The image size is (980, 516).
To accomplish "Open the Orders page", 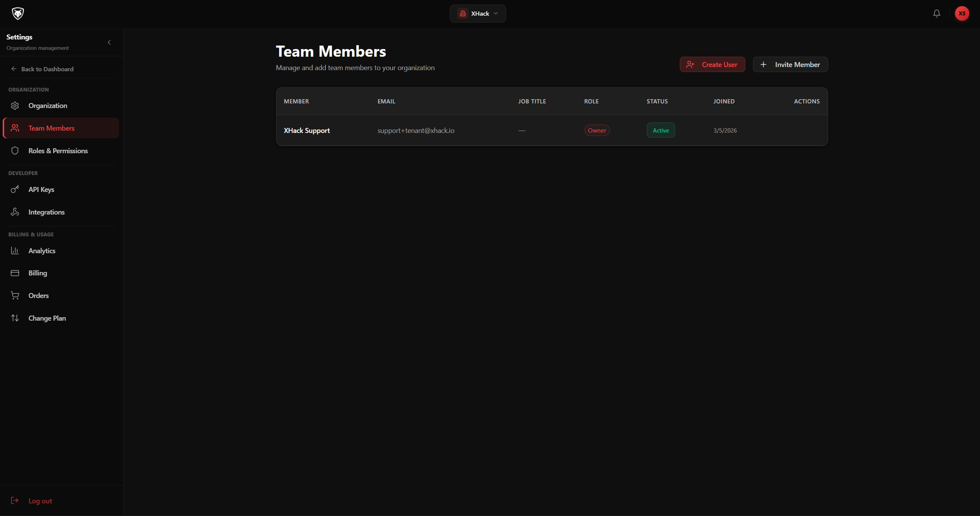I will (61, 296).
